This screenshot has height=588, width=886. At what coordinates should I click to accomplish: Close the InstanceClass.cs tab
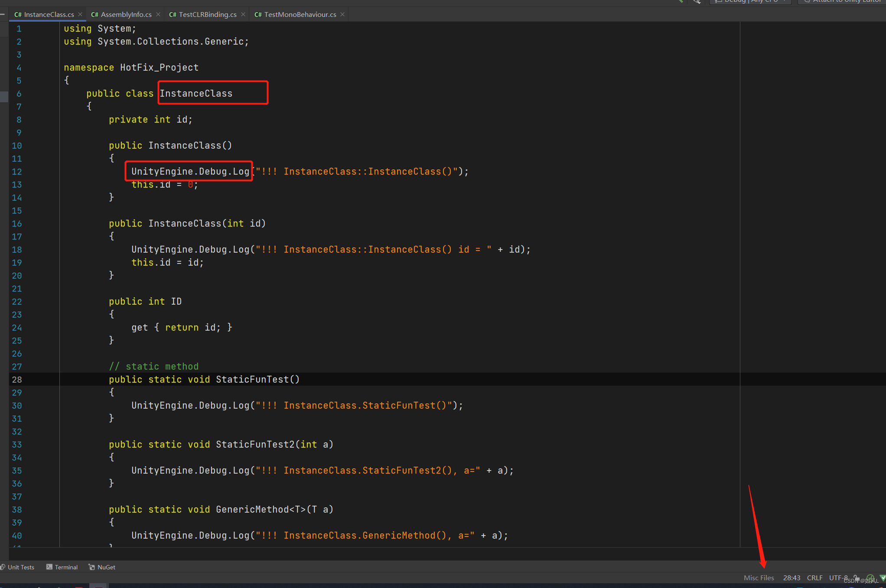click(x=81, y=14)
